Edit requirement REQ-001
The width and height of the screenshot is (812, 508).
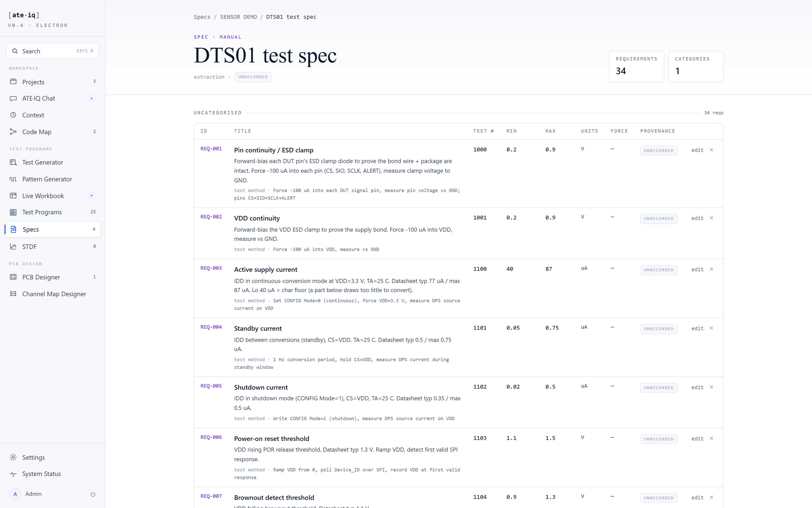tap(697, 150)
